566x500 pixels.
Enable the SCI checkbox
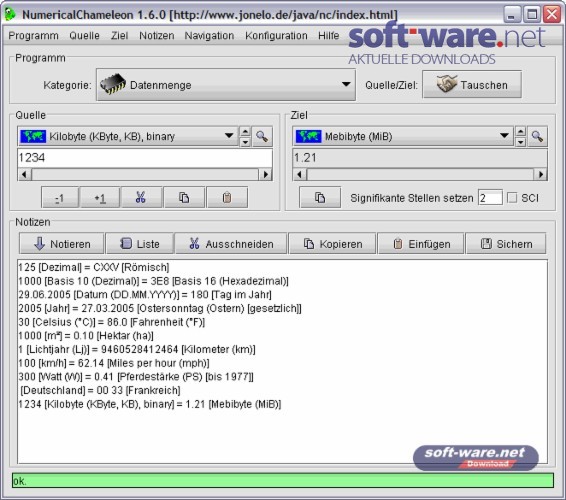click(512, 197)
